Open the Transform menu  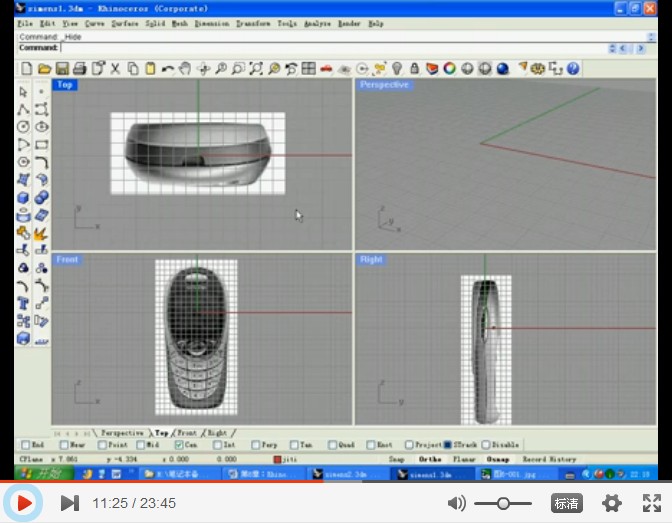click(253, 24)
